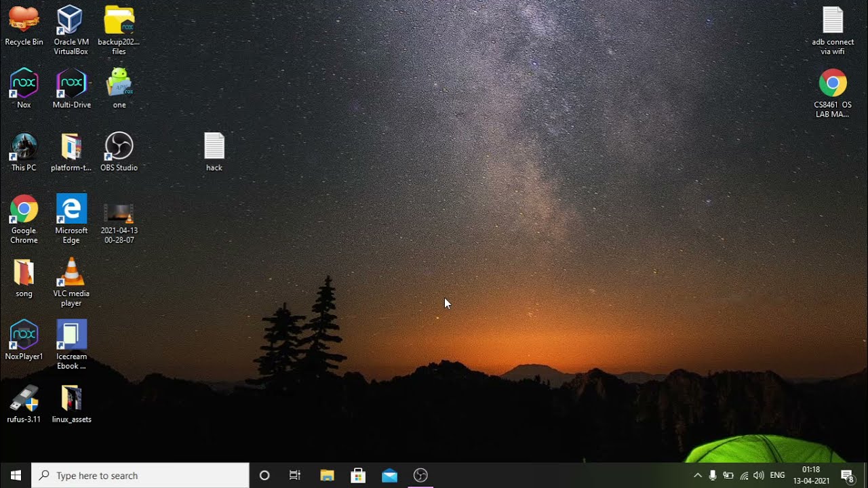Open the Windows Start menu

pyautogui.click(x=16, y=475)
